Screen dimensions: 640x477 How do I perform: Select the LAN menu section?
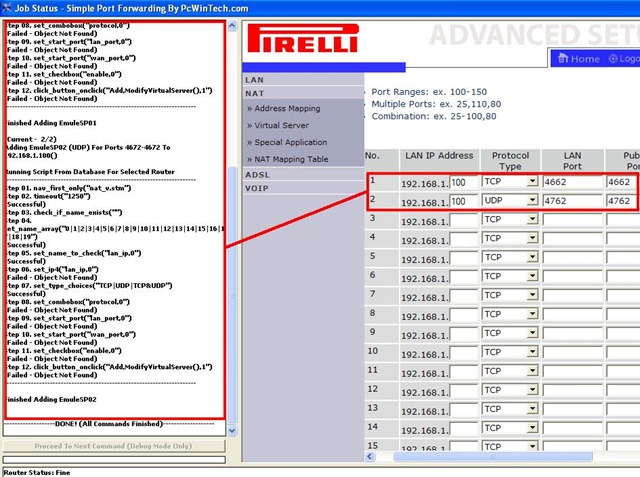click(255, 80)
